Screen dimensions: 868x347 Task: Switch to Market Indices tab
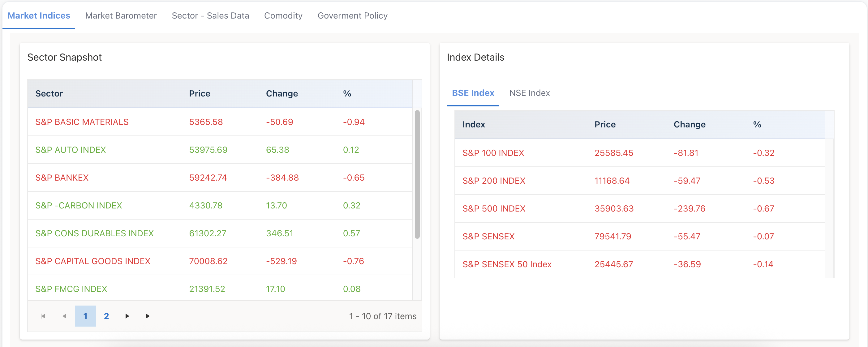click(39, 15)
